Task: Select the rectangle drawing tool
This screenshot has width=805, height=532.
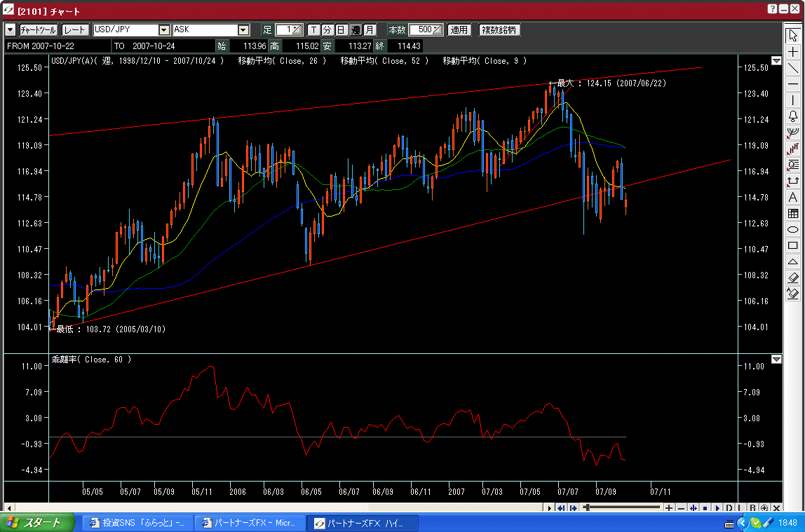Action: 793,245
